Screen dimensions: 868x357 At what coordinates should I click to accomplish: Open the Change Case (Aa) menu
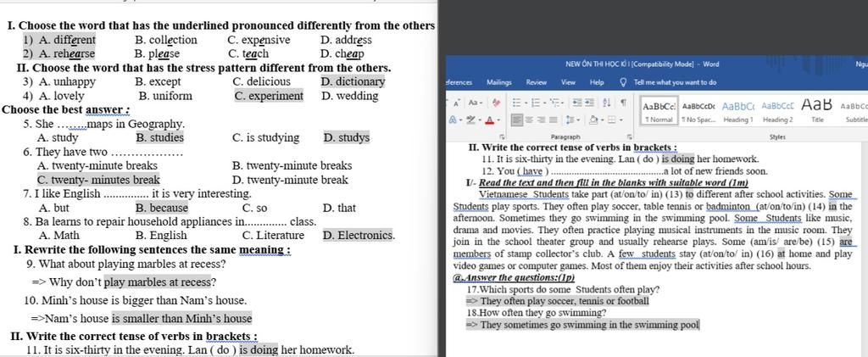point(476,103)
